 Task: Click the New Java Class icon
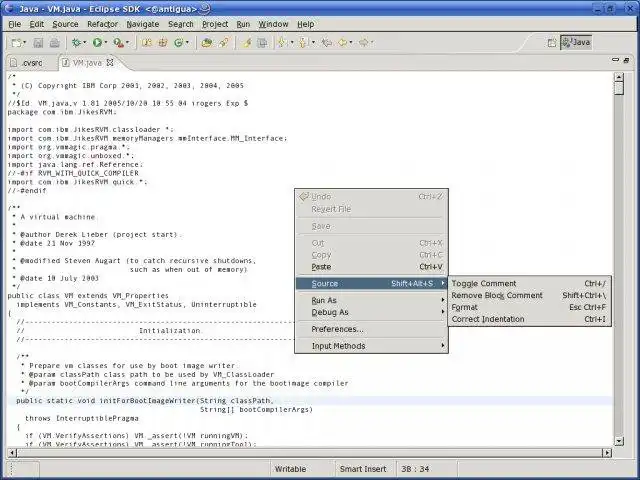coord(178,42)
